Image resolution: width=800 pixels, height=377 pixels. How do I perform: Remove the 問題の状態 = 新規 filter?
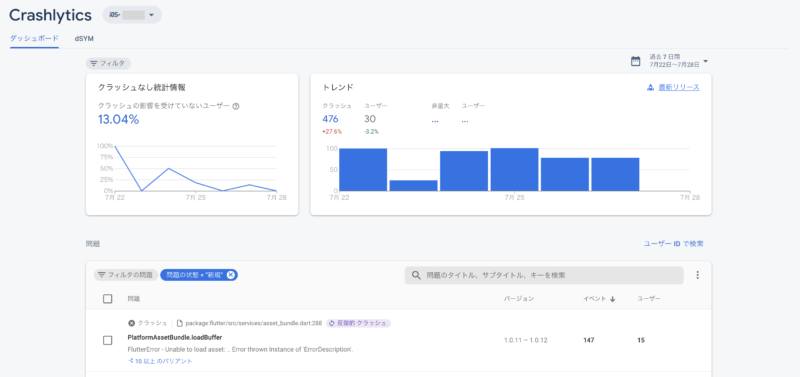pyautogui.click(x=231, y=275)
